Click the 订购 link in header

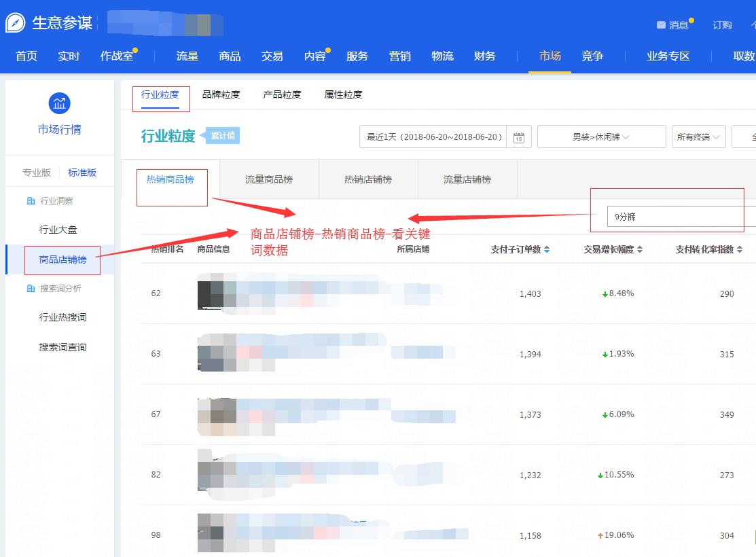coord(722,25)
